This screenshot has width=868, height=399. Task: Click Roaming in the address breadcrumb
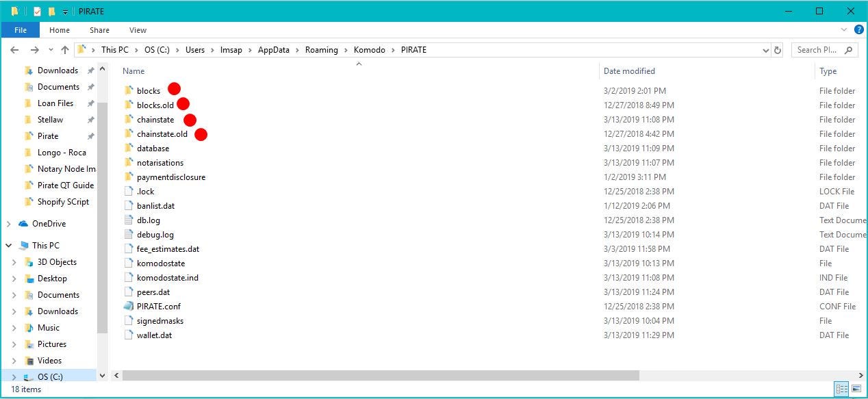[322, 50]
